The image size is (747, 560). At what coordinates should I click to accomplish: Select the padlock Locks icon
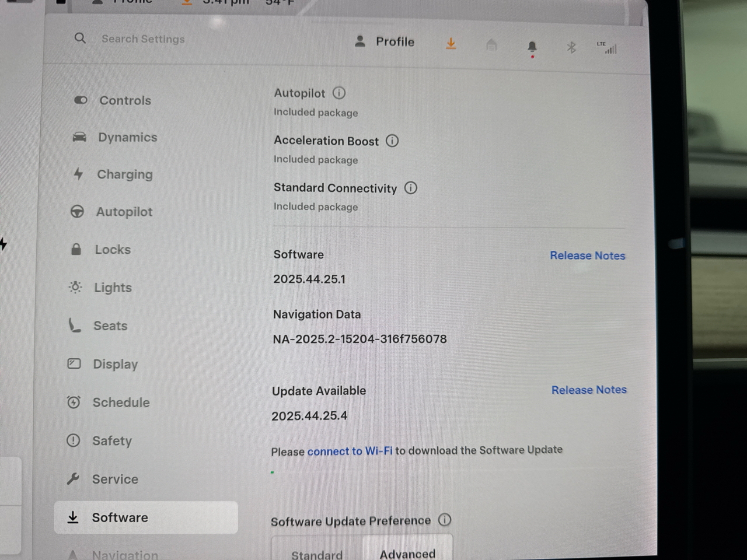coord(75,249)
